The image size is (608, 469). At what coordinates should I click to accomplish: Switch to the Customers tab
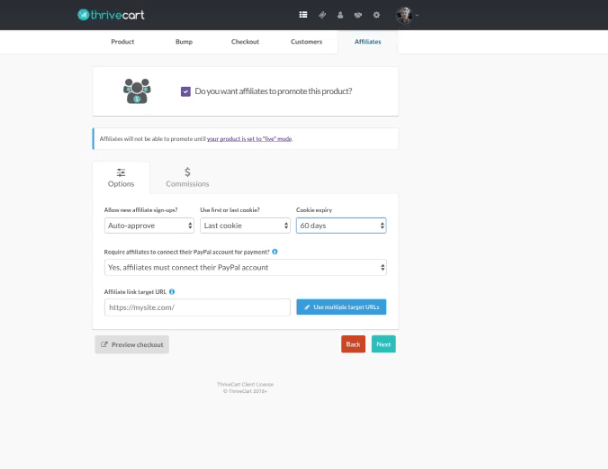pyautogui.click(x=306, y=41)
